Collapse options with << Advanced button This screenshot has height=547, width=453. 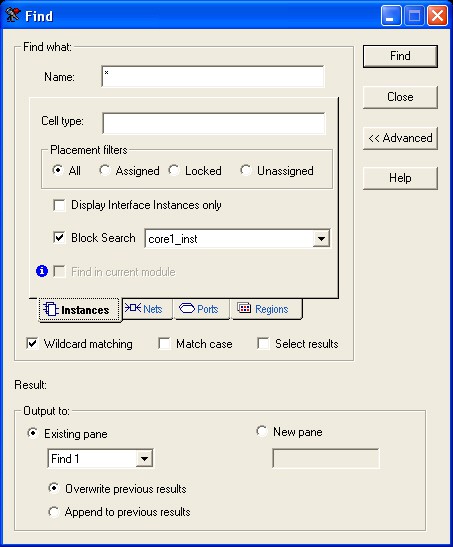coord(400,138)
